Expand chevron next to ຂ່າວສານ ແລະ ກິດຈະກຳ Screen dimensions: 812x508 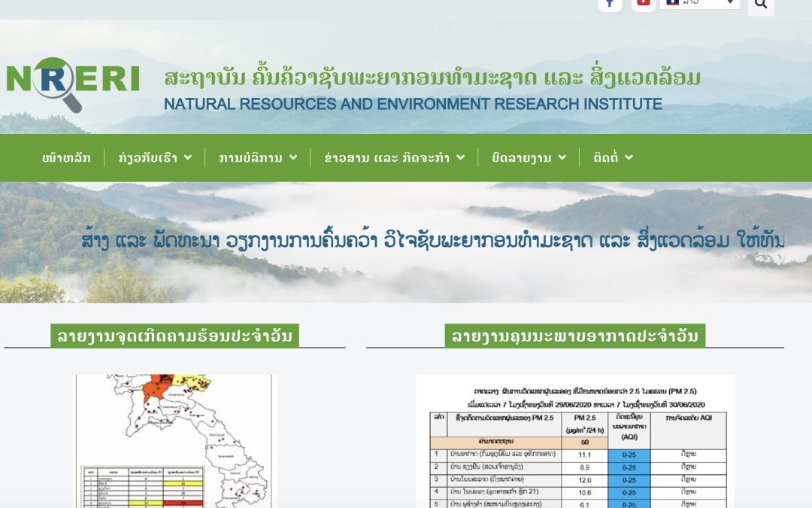click(x=460, y=157)
